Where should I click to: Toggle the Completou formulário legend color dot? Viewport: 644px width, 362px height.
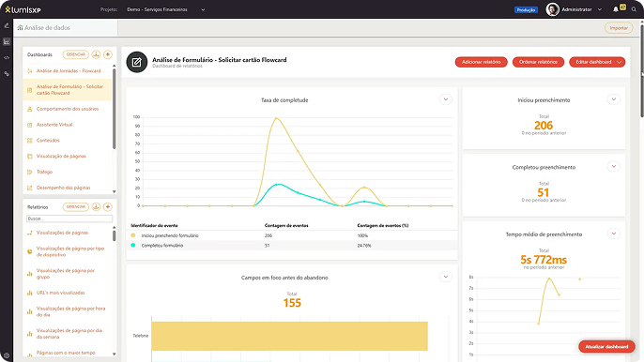133,245
